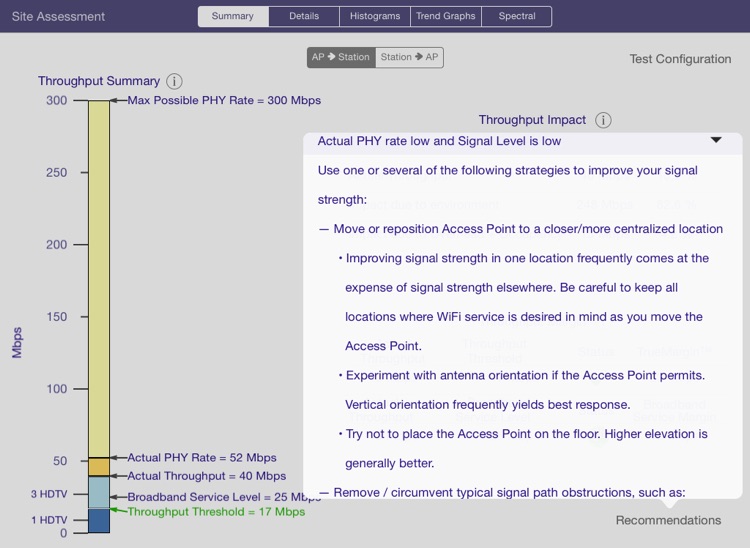Switch to the Summary tab
Viewport: 750px width, 548px height.
pos(233,16)
